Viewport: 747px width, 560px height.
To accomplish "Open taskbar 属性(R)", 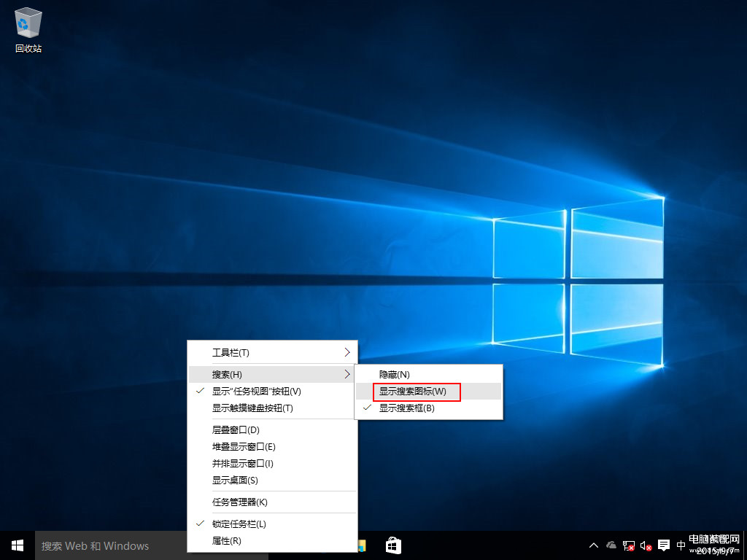I will coord(272,541).
